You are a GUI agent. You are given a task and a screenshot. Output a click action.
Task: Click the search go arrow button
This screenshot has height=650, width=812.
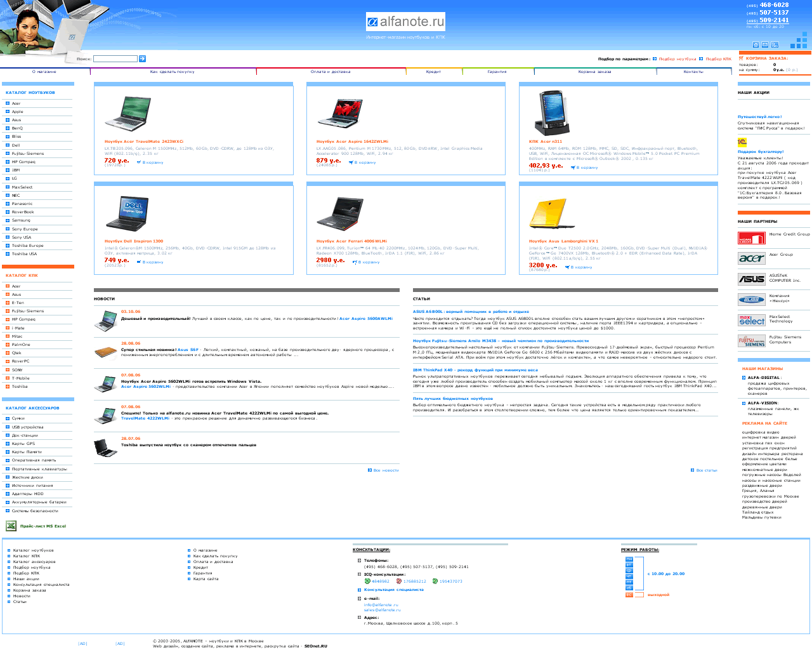[x=142, y=58]
